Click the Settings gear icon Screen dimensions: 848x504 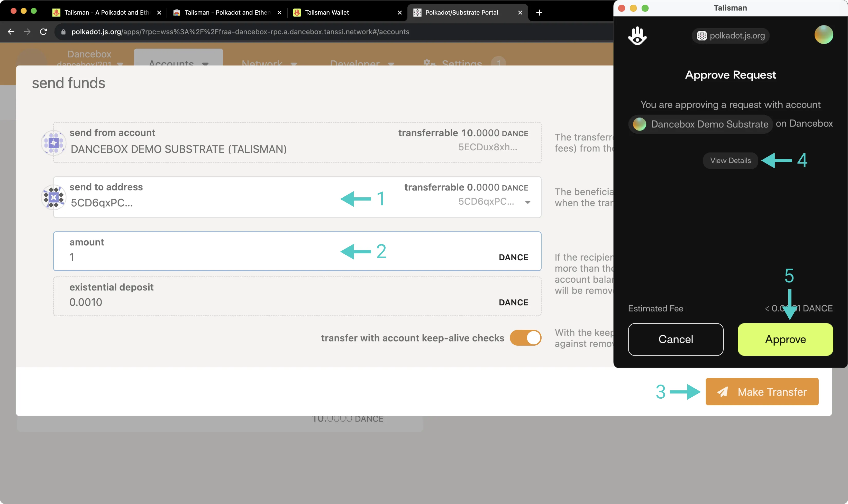[x=429, y=62]
